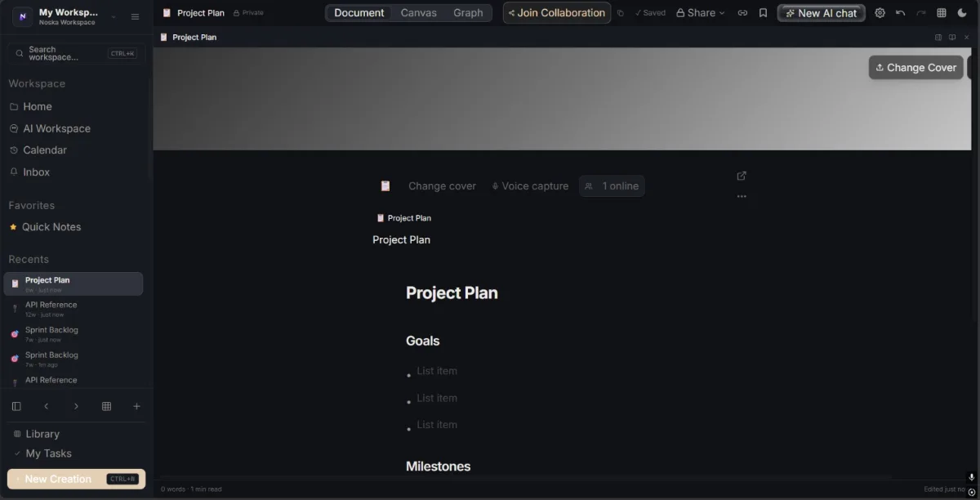This screenshot has height=500, width=980.
Task: Click 'Edited just now' status text
Action: pos(944,489)
